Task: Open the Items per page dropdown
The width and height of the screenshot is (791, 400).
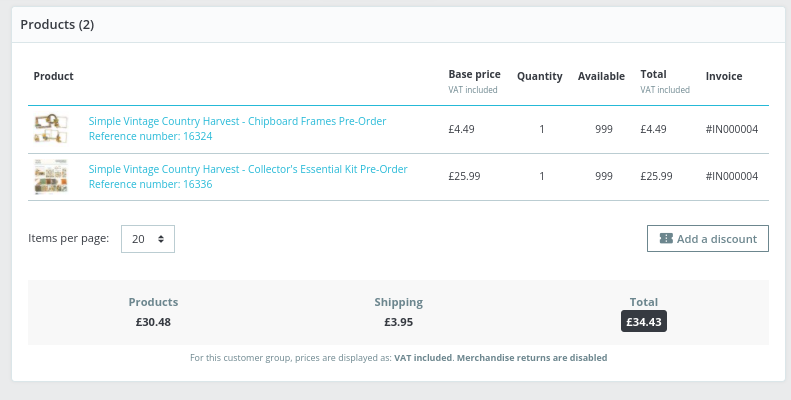Action: click(148, 239)
